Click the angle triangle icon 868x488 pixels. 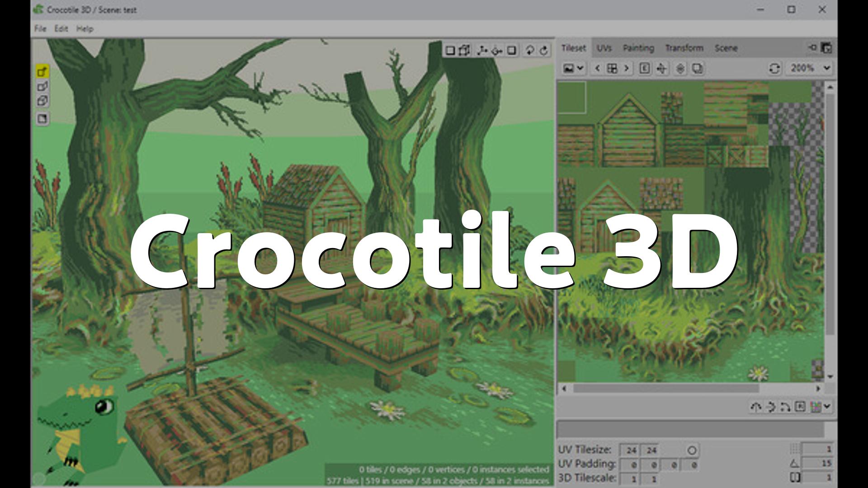point(794,463)
